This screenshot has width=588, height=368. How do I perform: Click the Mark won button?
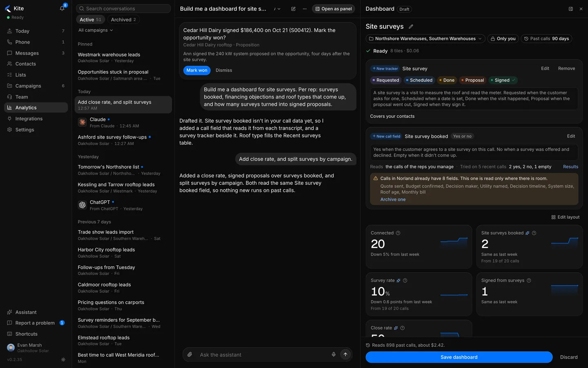pos(197,70)
